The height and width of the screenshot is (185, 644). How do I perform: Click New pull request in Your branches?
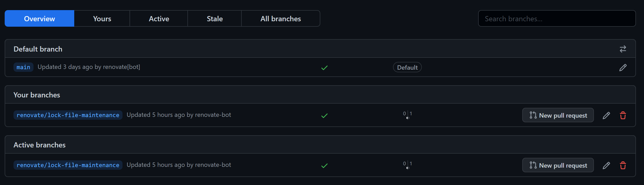click(x=558, y=115)
